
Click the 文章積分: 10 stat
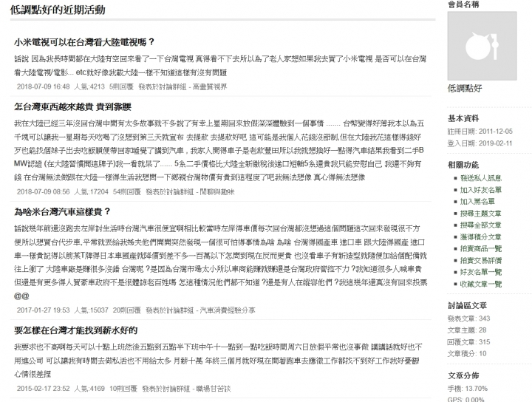pos(467,353)
